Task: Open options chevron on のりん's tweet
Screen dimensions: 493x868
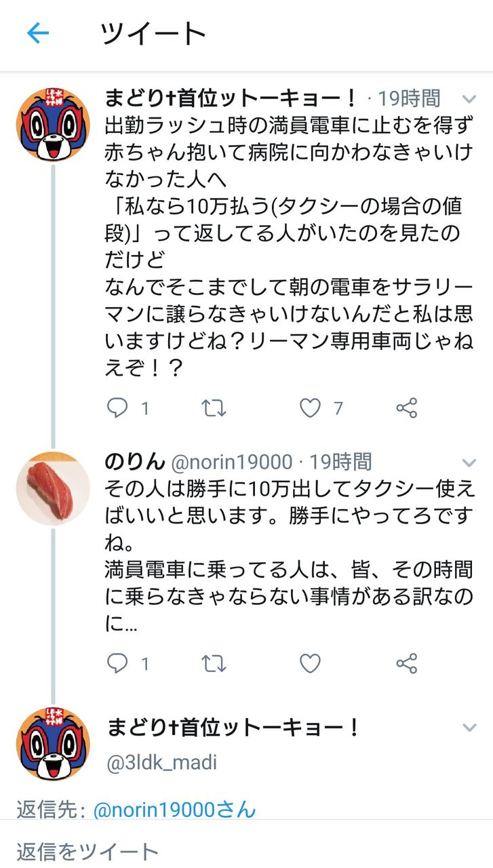Action: click(469, 463)
